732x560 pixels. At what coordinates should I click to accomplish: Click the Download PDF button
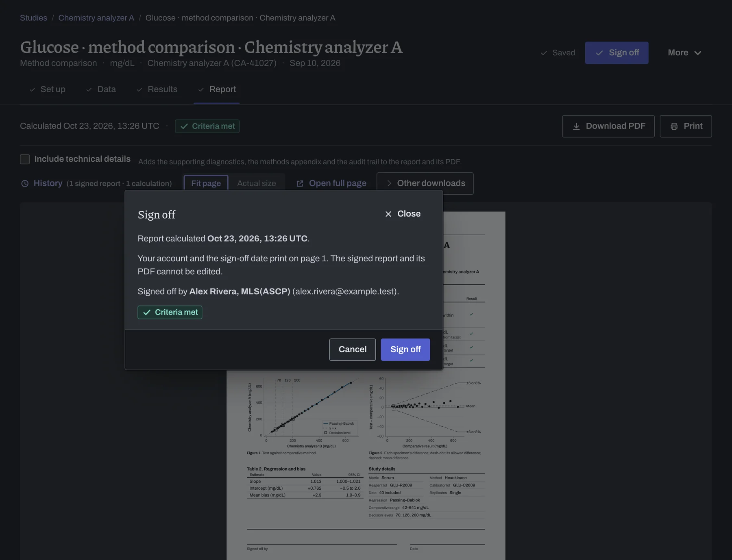click(x=608, y=126)
